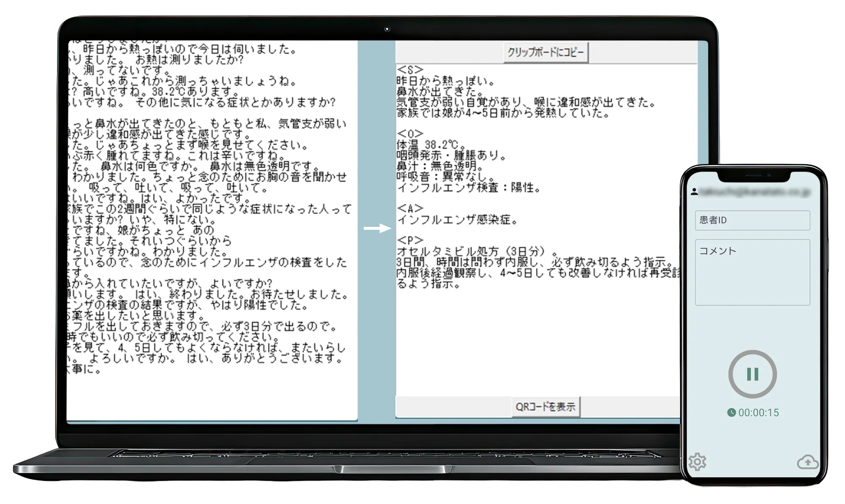
Task: Select the <A> section heading
Action: (410, 209)
